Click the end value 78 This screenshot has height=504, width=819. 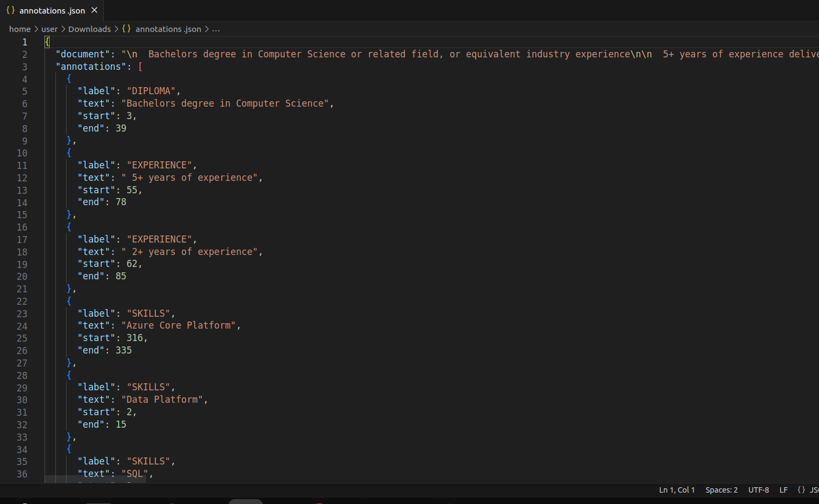click(x=121, y=202)
